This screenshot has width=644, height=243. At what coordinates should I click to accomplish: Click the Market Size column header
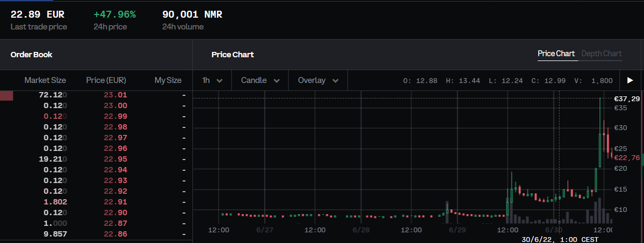tap(45, 80)
